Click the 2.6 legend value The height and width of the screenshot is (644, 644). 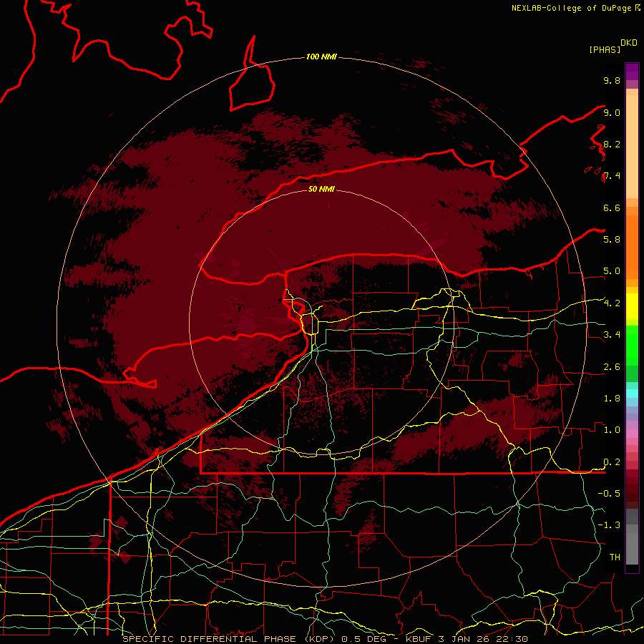click(x=612, y=366)
